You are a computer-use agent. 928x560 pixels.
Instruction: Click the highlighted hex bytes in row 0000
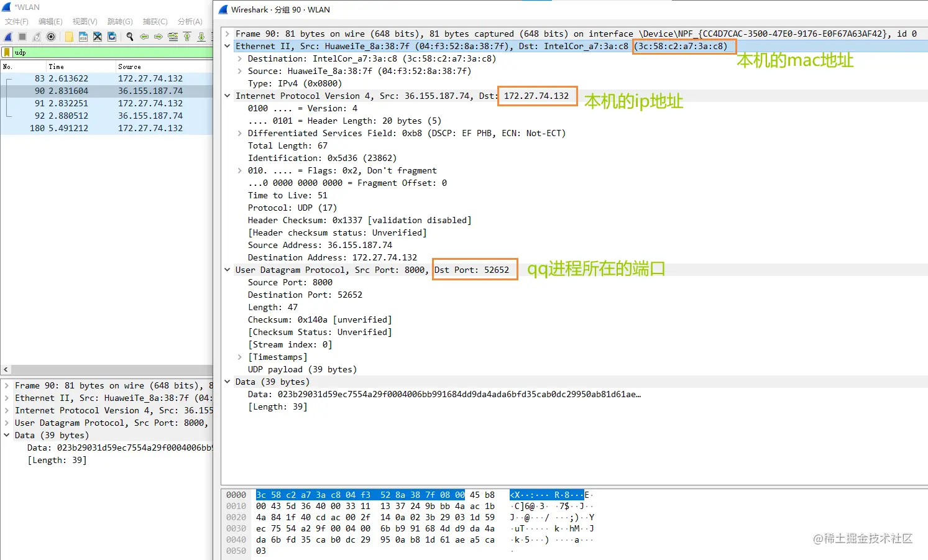tap(360, 495)
